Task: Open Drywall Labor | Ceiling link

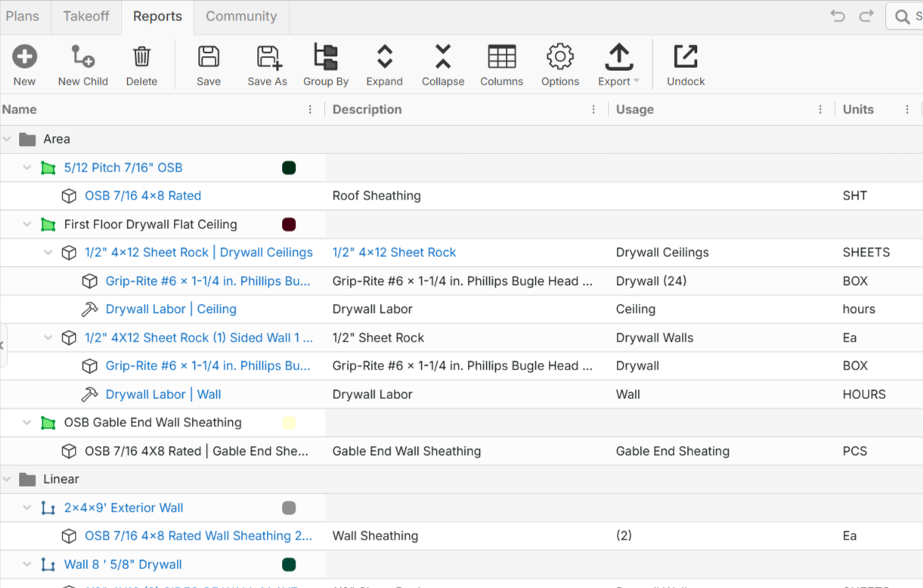Action: tap(171, 309)
